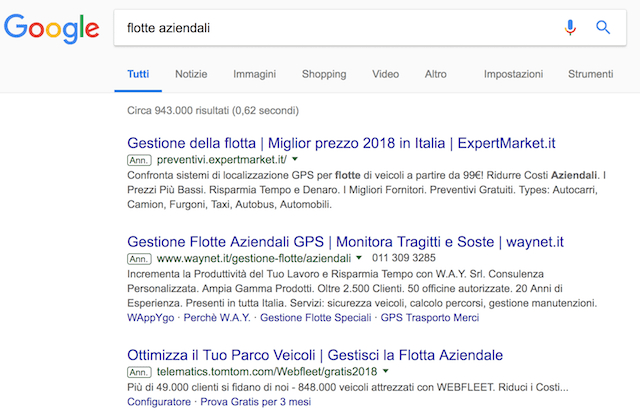
Task: Switch to the Immagini tab
Action: (x=254, y=74)
